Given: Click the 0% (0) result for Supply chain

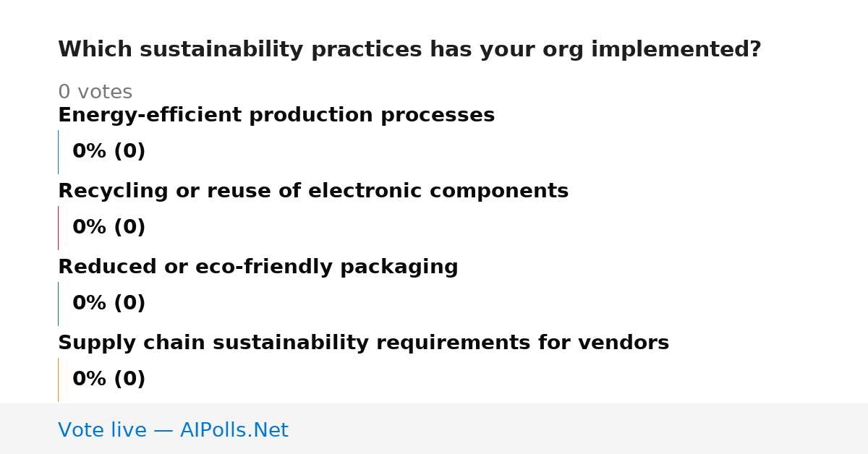Looking at the screenshot, I should click(x=109, y=380).
